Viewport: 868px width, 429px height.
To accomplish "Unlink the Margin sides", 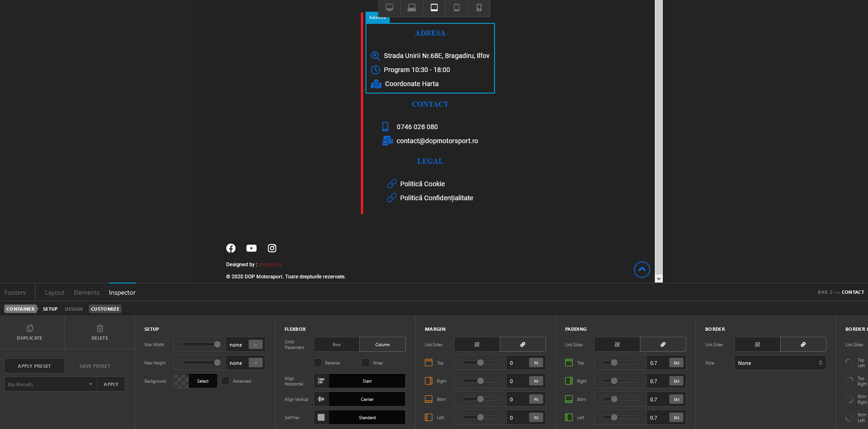I will click(x=477, y=344).
